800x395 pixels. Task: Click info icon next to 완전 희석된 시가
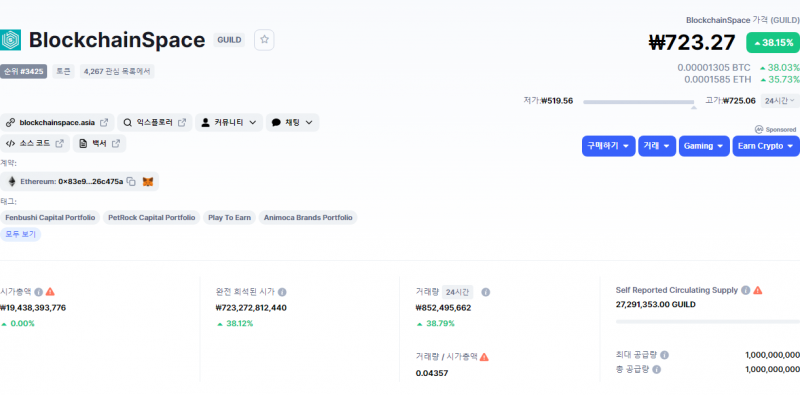[282, 292]
